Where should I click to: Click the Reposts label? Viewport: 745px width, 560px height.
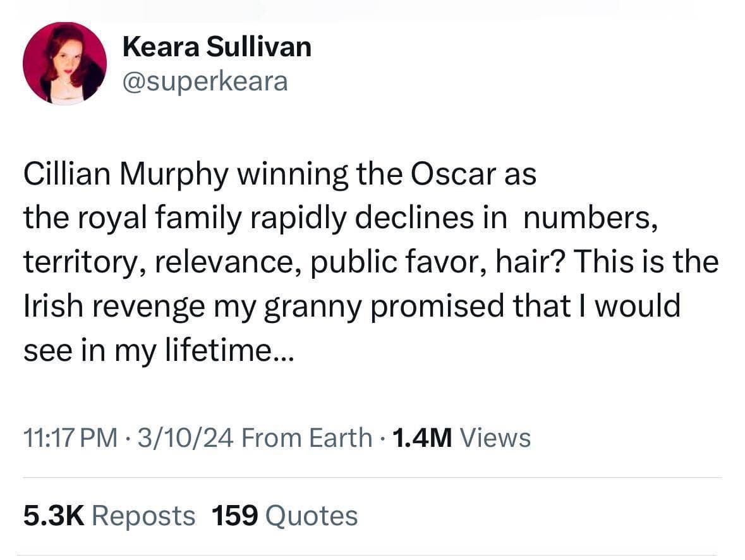[x=143, y=516]
